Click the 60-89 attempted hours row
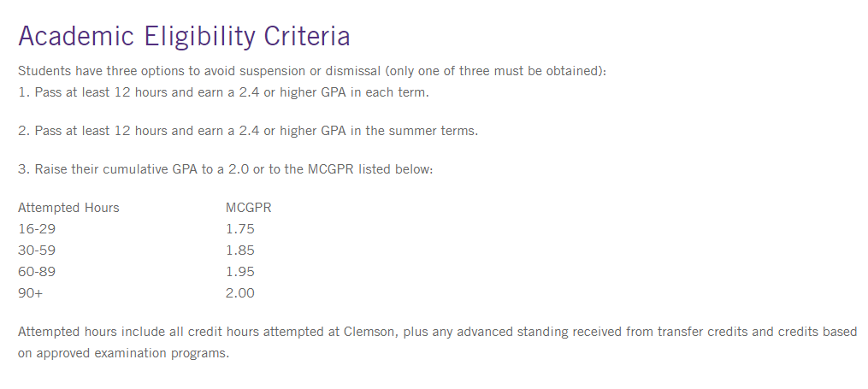This screenshot has width=868, height=389. click(x=37, y=272)
